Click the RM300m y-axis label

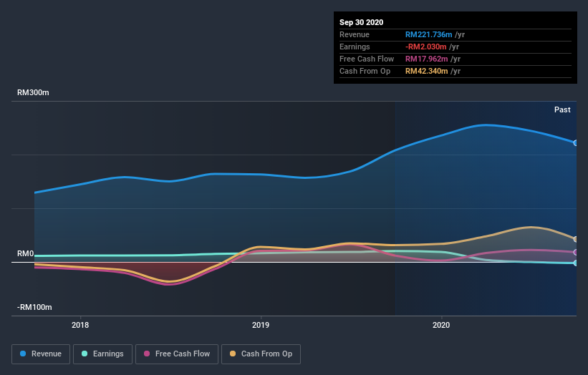(33, 92)
